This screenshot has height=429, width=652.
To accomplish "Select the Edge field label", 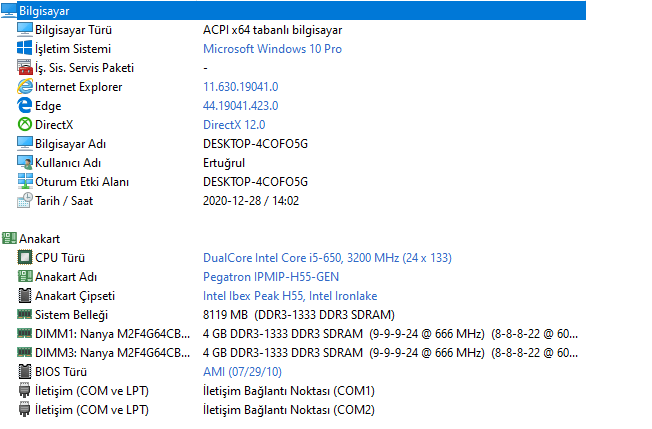I will [x=48, y=106].
